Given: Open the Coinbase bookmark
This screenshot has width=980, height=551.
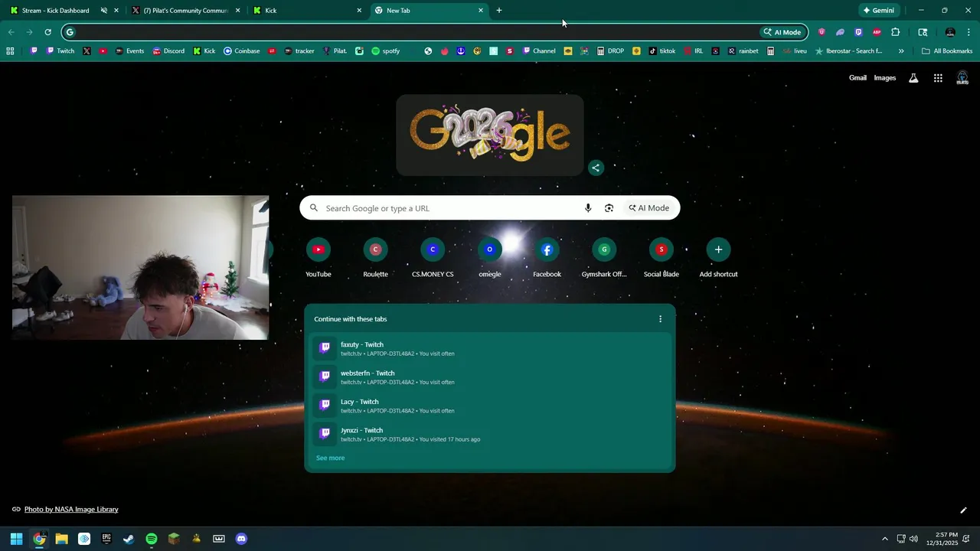Looking at the screenshot, I should point(241,51).
